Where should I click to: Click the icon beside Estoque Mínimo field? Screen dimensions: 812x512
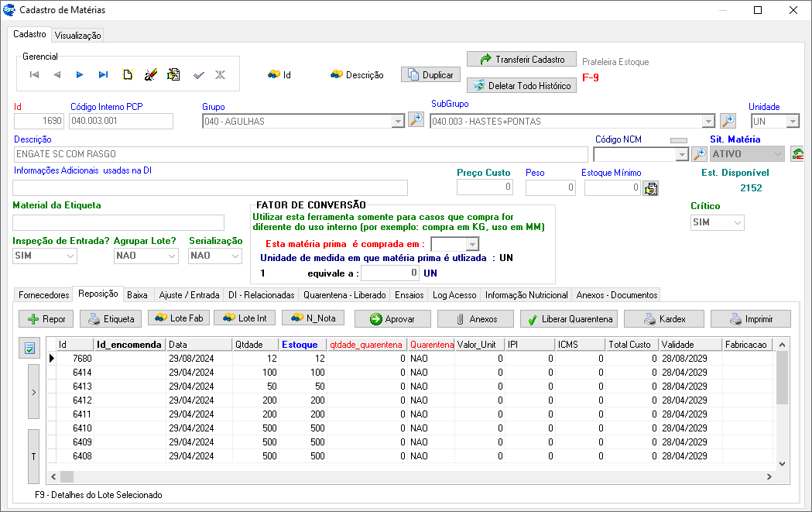click(651, 187)
